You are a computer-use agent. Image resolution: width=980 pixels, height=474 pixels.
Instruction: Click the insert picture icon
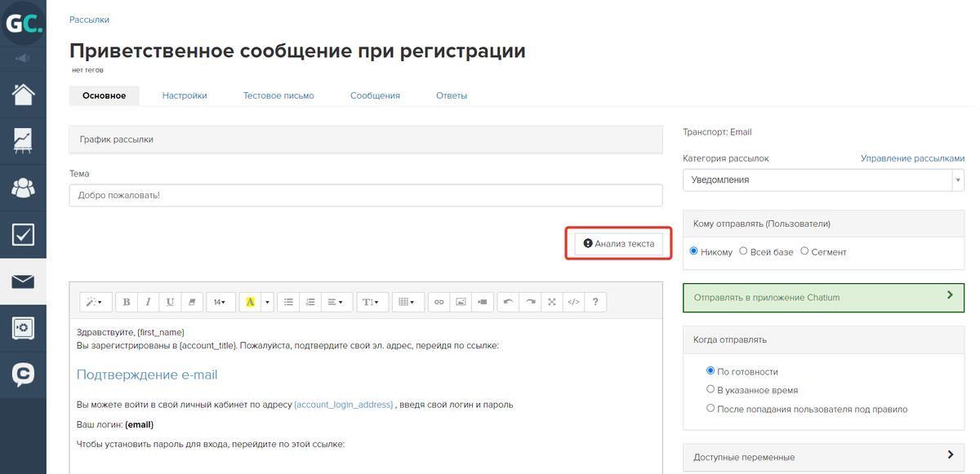(461, 302)
